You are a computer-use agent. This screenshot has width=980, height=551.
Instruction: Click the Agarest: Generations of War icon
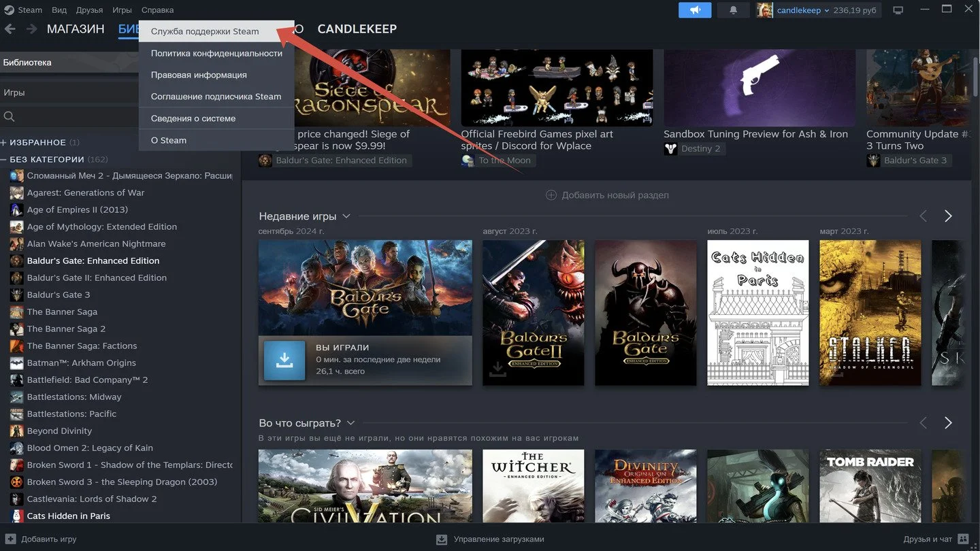point(16,193)
